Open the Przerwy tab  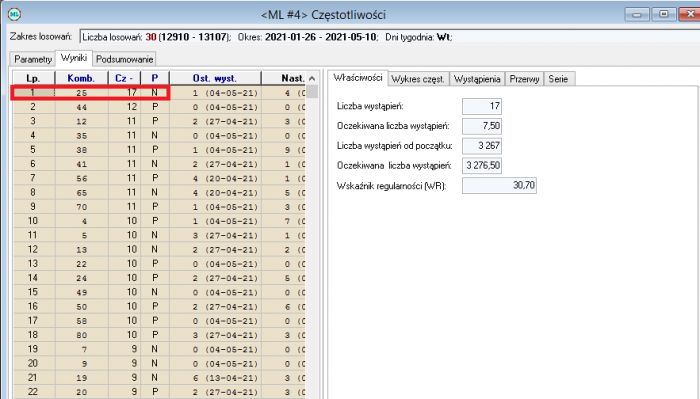(x=524, y=79)
